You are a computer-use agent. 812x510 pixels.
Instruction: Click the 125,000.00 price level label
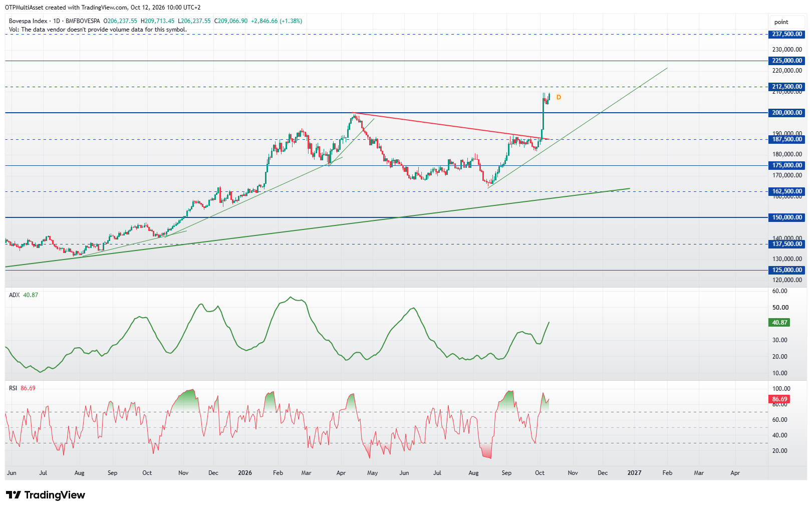(x=786, y=270)
